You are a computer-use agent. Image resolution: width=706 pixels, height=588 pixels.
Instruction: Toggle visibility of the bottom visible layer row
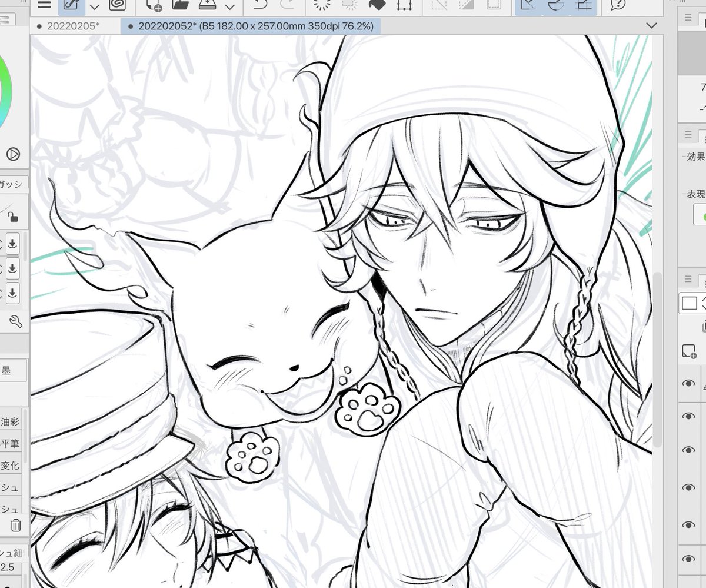(x=688, y=559)
